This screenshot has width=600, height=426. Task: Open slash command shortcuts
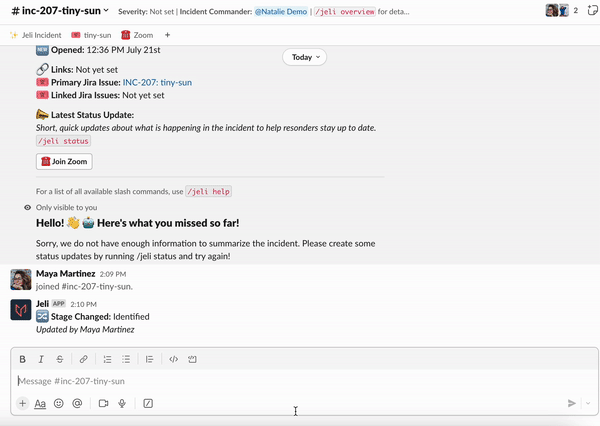click(148, 403)
